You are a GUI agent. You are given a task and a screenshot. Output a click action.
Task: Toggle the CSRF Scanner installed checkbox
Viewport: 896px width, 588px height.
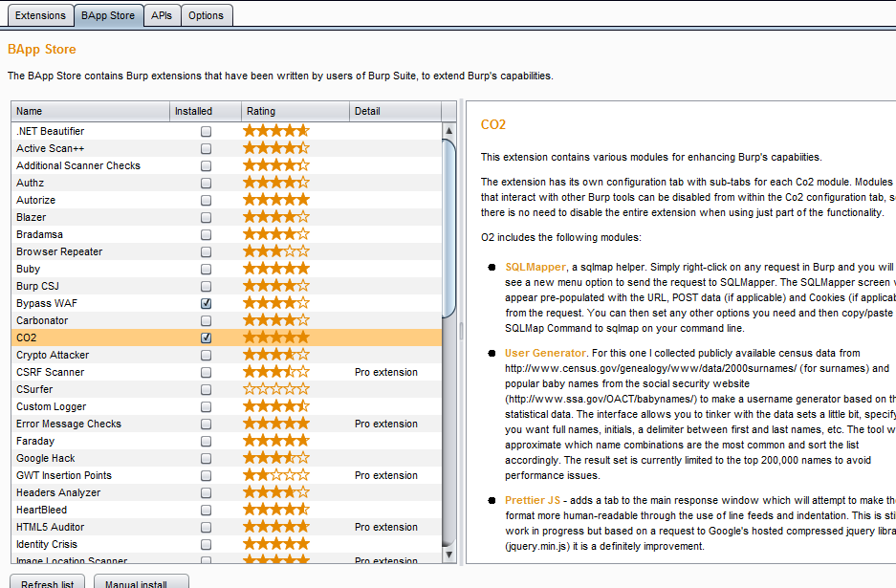pyautogui.click(x=206, y=372)
